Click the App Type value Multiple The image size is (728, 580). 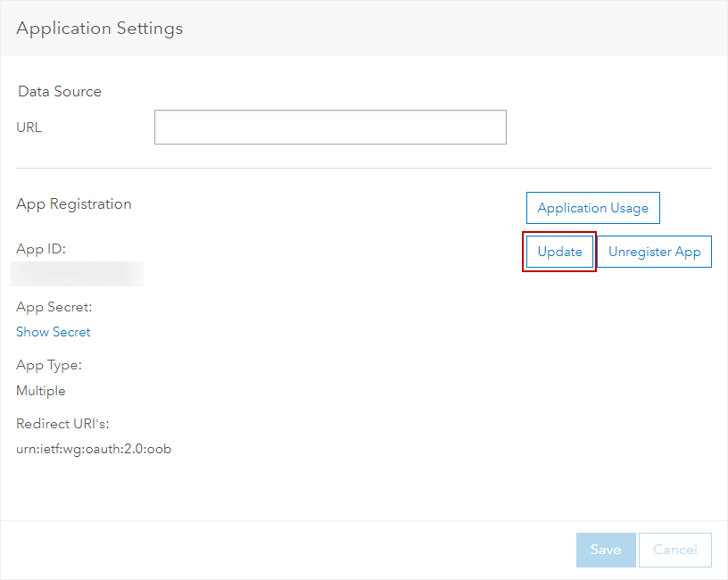tap(41, 391)
